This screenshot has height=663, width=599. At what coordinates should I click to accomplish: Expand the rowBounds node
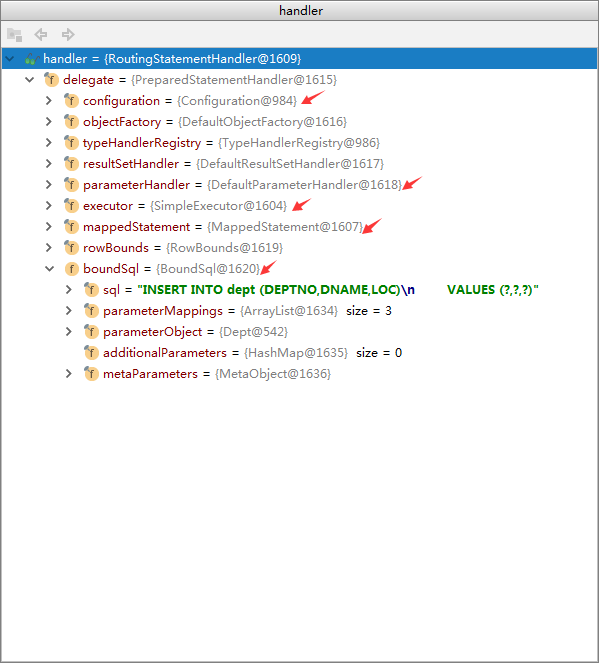pos(49,247)
